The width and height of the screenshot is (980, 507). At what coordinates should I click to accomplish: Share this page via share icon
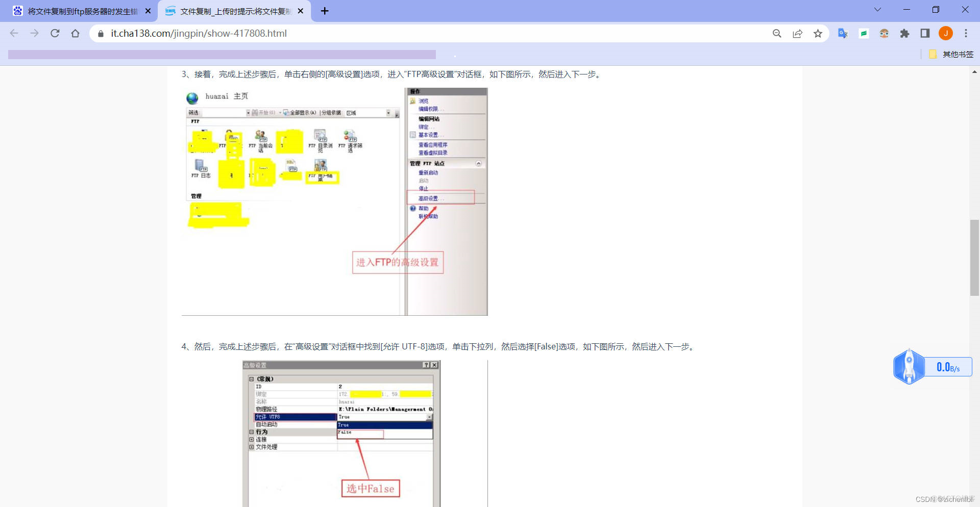click(x=797, y=33)
